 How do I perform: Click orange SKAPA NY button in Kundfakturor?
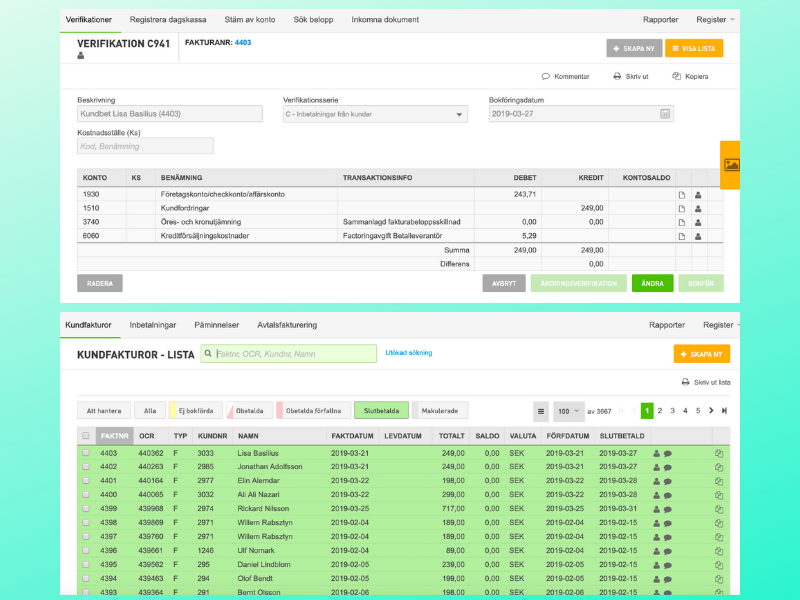(x=702, y=354)
